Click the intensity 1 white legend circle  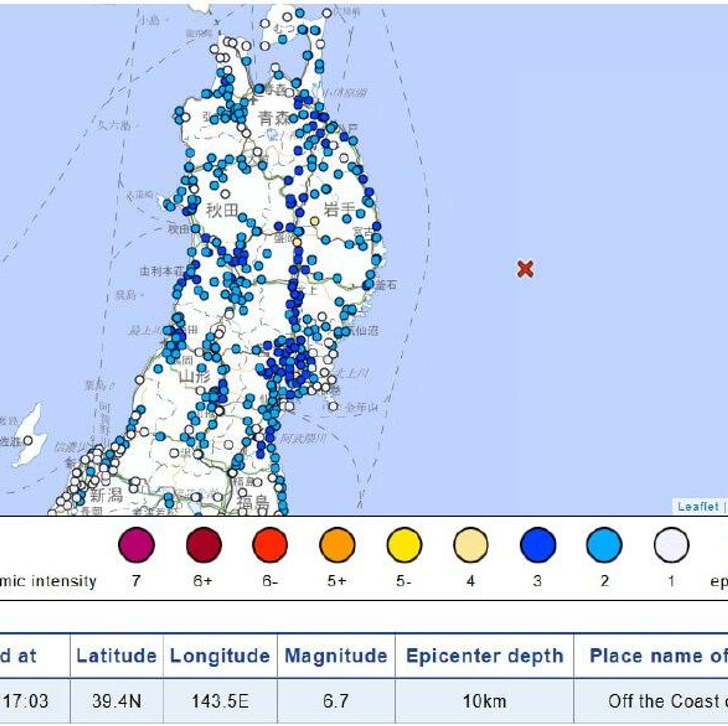(x=671, y=544)
